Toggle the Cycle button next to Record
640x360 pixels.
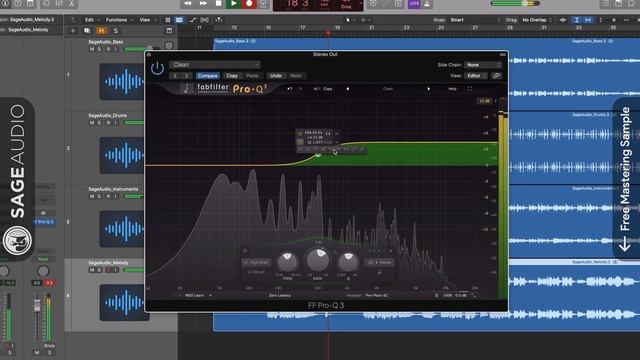tap(263, 3)
